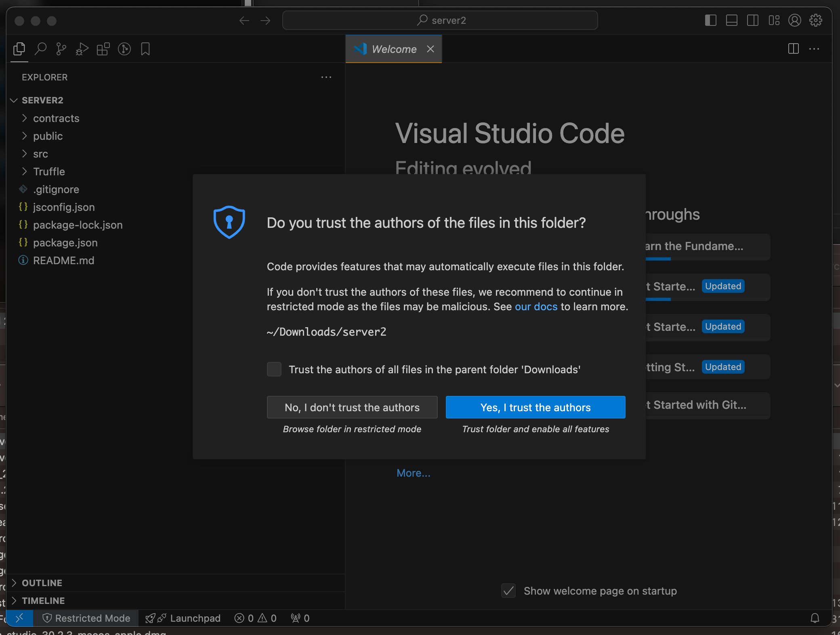Viewport: 840px width, 635px height.
Task: Expand the contracts folder
Action: [57, 119]
